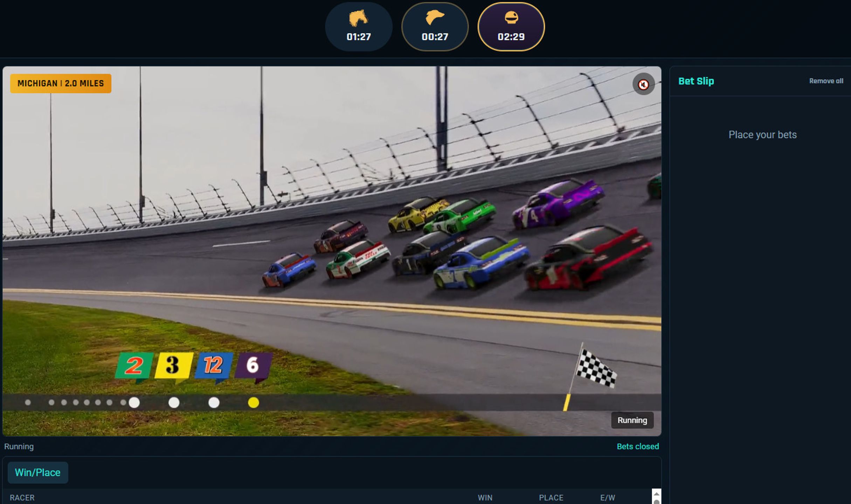Select motor racing timer 02:29
This screenshot has width=851, height=504.
click(x=511, y=27)
